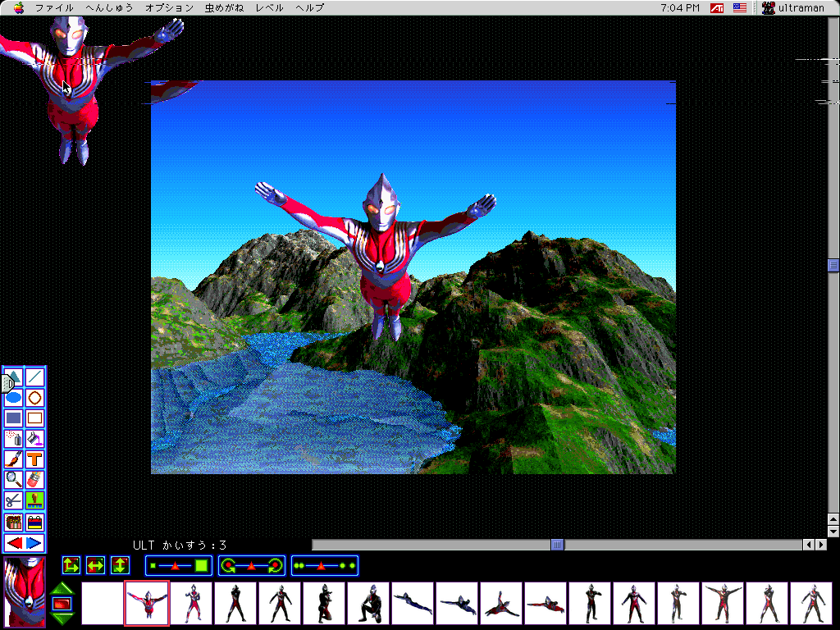Select the paintbrush tool
This screenshot has width=840, height=630.
13,459
